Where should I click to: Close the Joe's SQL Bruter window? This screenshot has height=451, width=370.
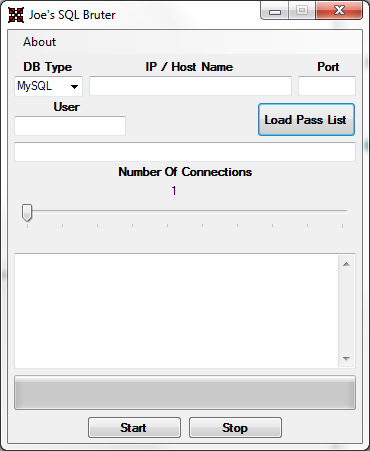click(339, 11)
